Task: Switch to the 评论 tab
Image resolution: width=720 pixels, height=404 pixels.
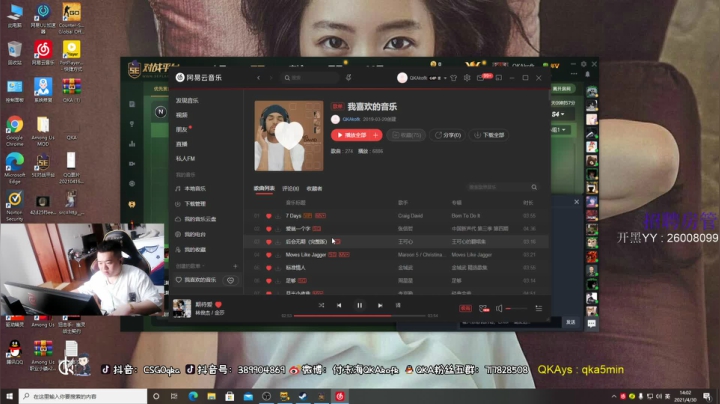Action: 290,188
